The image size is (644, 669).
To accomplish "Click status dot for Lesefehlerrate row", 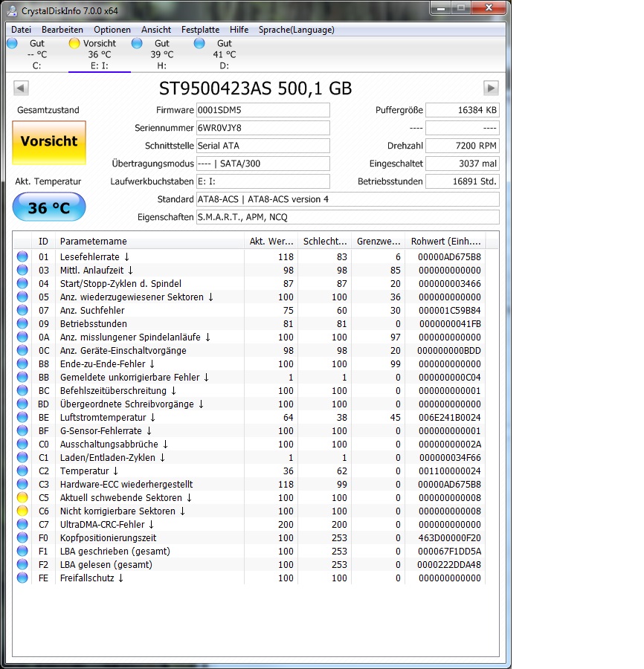I will coord(22,256).
